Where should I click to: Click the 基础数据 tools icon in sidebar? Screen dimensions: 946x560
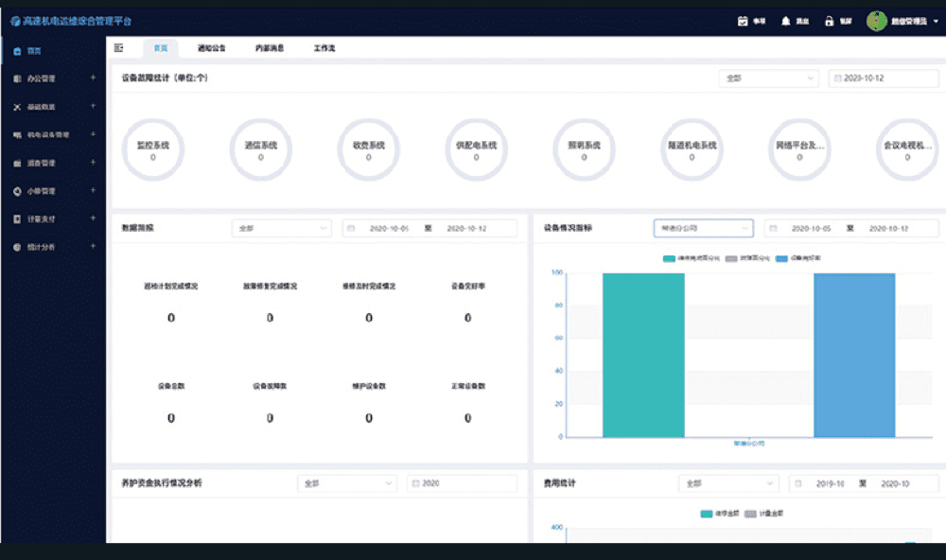pos(17,107)
